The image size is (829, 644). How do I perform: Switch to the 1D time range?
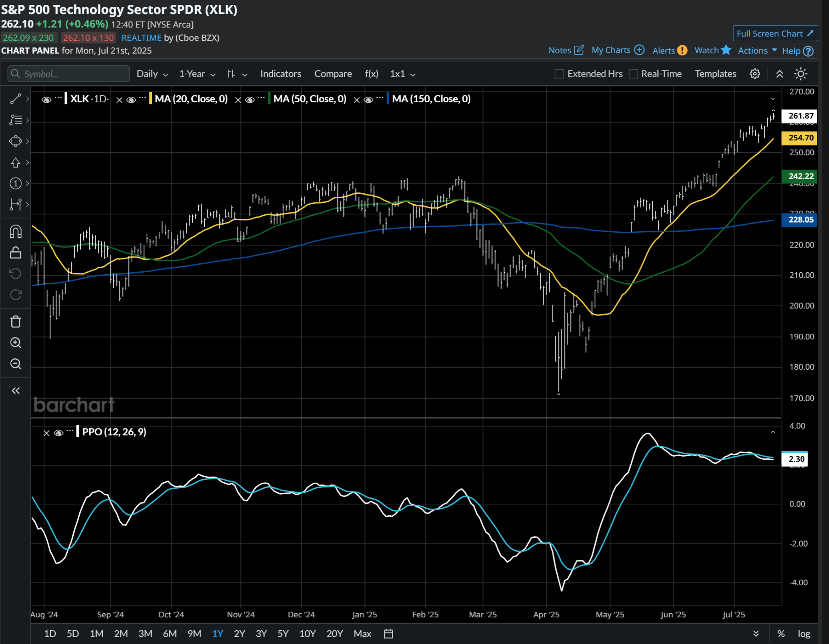50,633
